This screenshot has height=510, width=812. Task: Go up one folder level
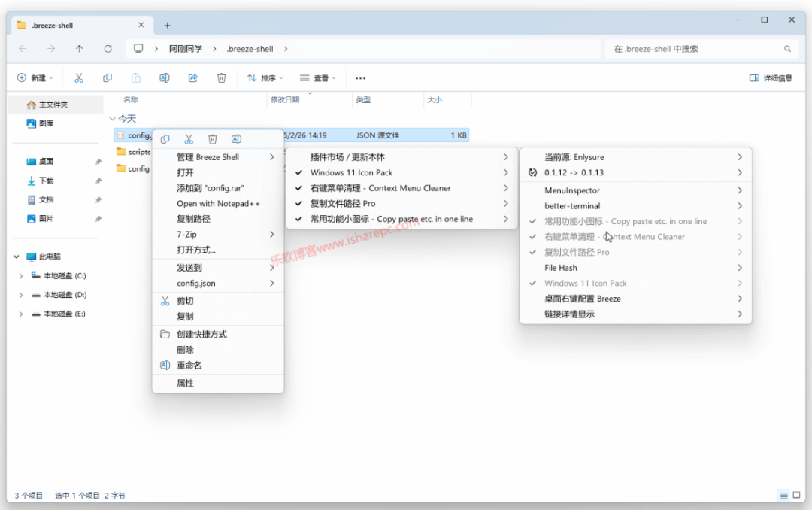[79, 49]
